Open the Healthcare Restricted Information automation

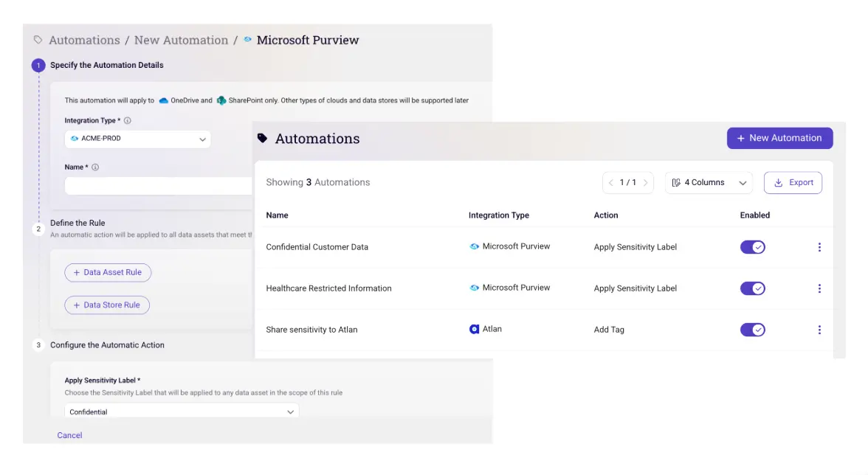[328, 288]
